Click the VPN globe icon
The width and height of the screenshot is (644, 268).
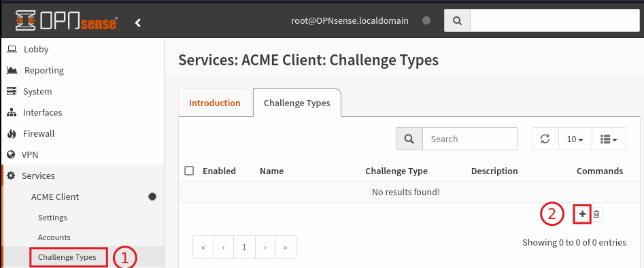(11, 154)
